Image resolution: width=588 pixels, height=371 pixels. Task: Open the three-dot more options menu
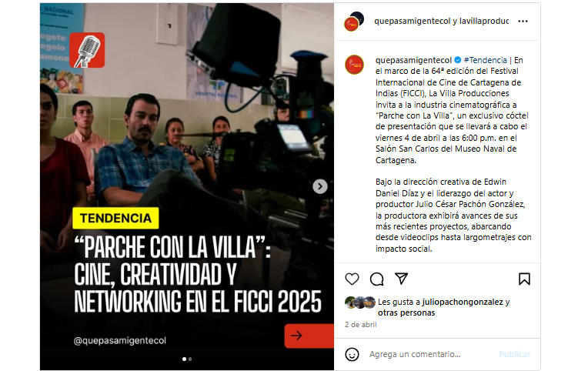click(x=523, y=22)
